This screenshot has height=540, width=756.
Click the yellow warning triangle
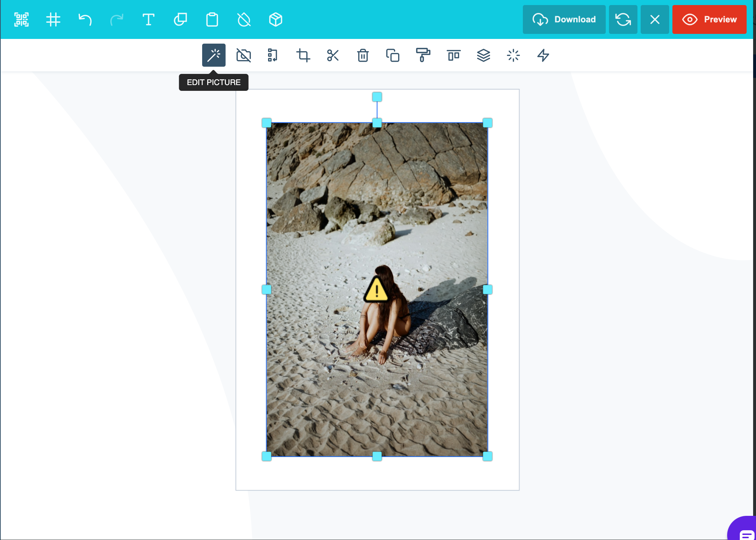(376, 289)
